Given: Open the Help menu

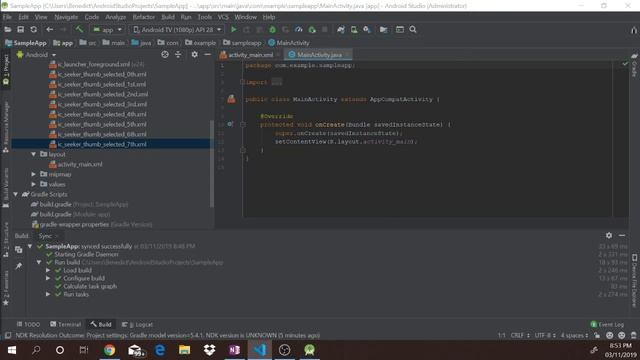Looking at the screenshot, I should pos(269,17).
